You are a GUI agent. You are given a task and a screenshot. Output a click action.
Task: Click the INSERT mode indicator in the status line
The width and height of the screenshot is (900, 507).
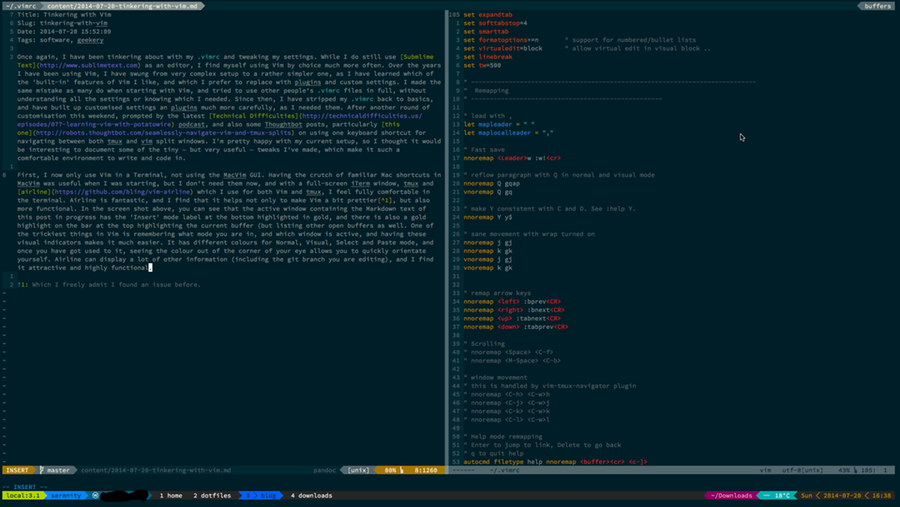tap(18, 470)
